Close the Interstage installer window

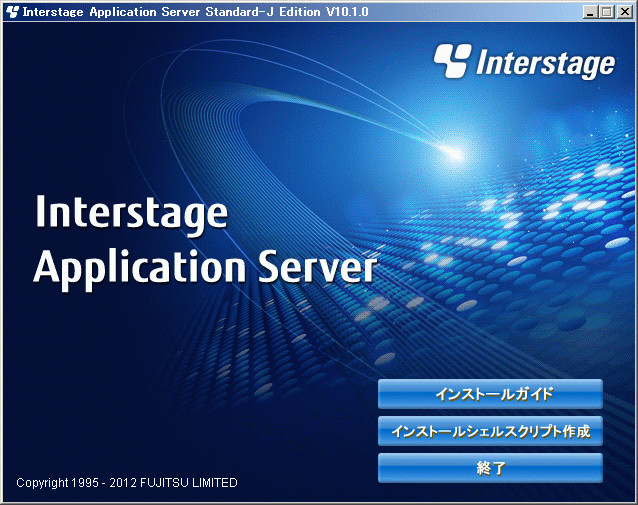(x=625, y=12)
